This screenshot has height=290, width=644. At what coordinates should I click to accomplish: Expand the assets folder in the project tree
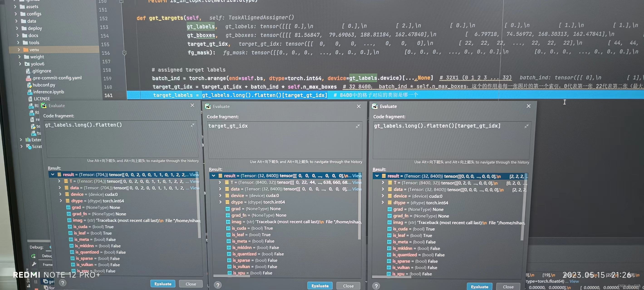point(15,7)
